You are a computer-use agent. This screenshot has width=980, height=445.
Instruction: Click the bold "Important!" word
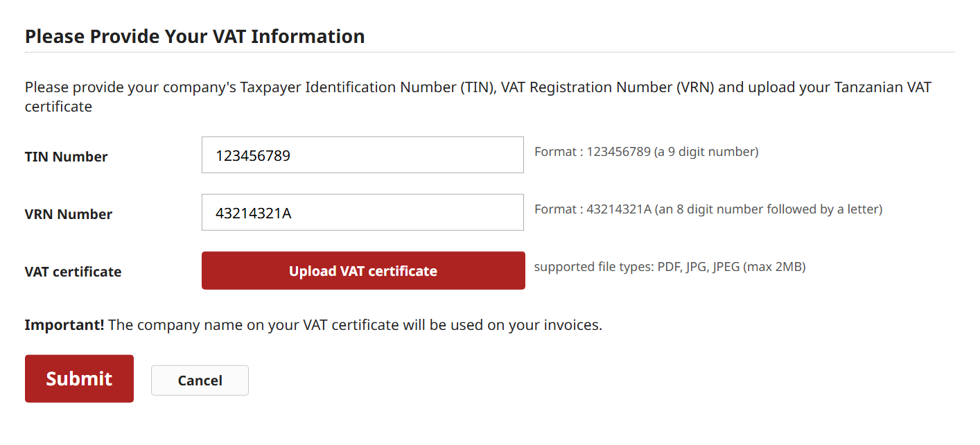[x=64, y=324]
